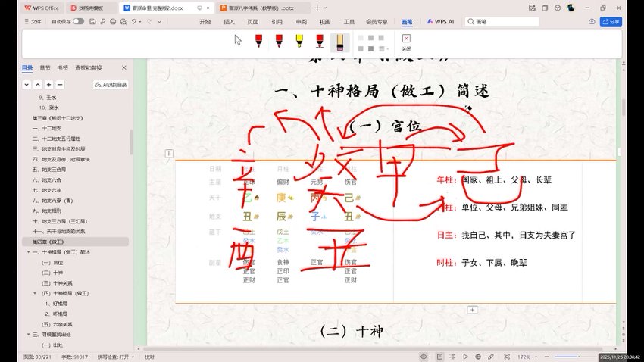The image size is (644, 362).
Task: Click the 分享 share button
Action: [x=611, y=21]
